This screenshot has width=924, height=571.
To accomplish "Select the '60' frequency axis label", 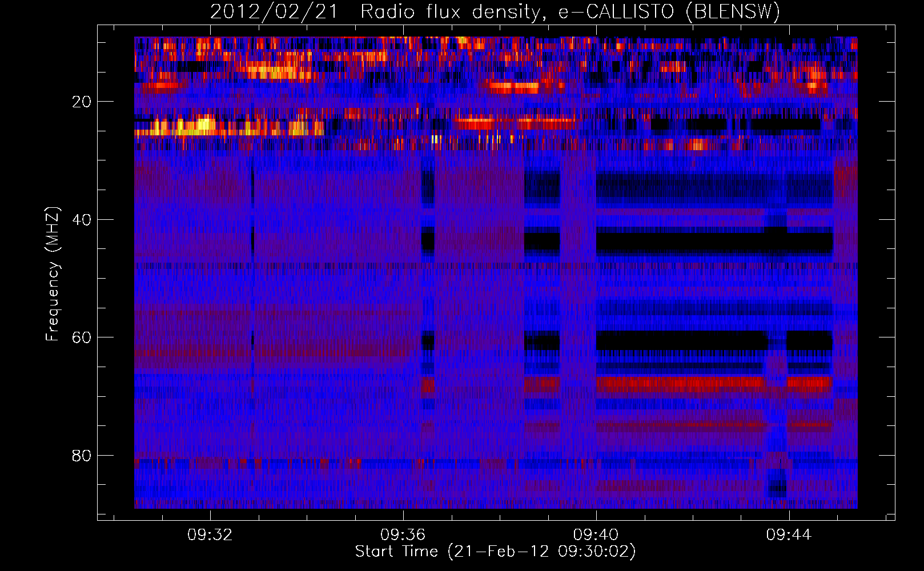I will coord(82,338).
